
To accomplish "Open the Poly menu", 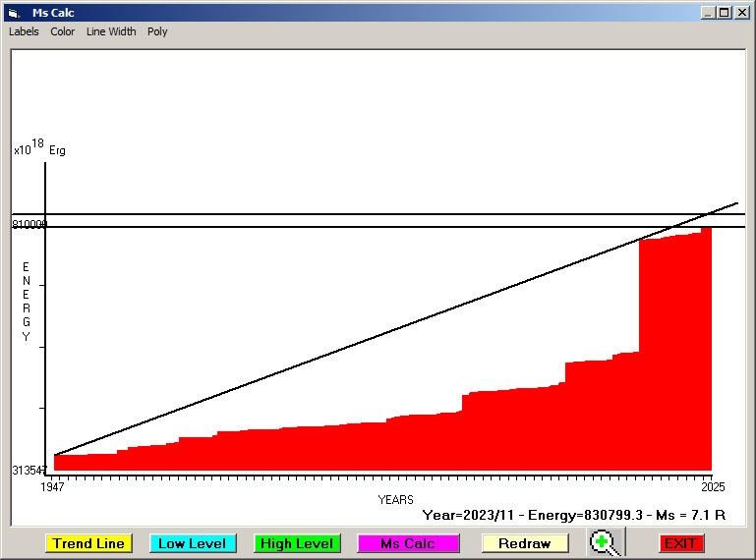I will 157,31.
